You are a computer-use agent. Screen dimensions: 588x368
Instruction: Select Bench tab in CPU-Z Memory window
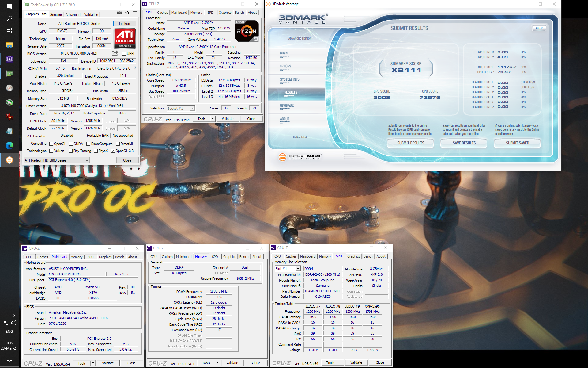tap(244, 257)
